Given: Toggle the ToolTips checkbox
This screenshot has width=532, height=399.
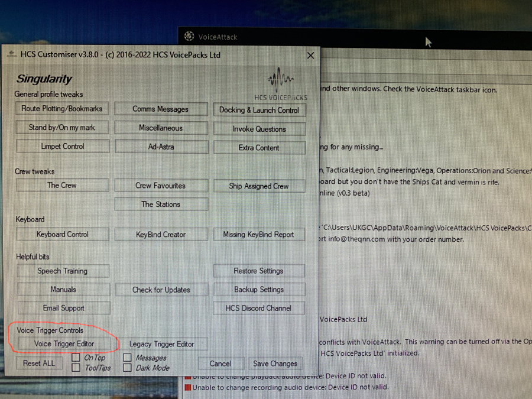Looking at the screenshot, I should point(76,368).
